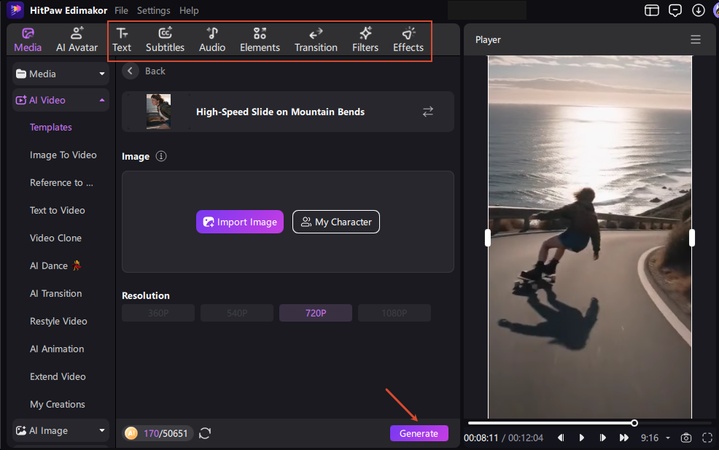Click the playback progress slider handle
Image resolution: width=719 pixels, height=450 pixels.
(x=634, y=423)
